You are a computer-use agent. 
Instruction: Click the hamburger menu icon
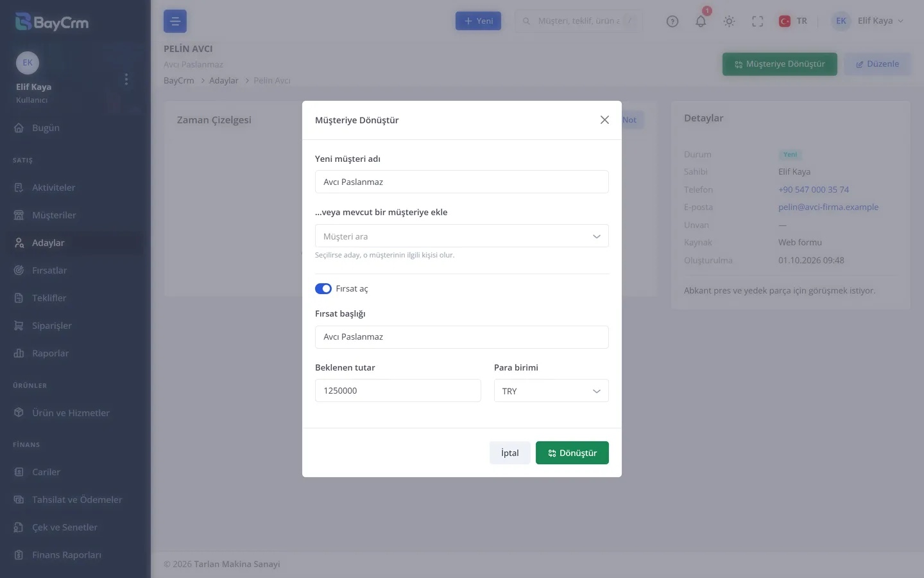pyautogui.click(x=175, y=21)
